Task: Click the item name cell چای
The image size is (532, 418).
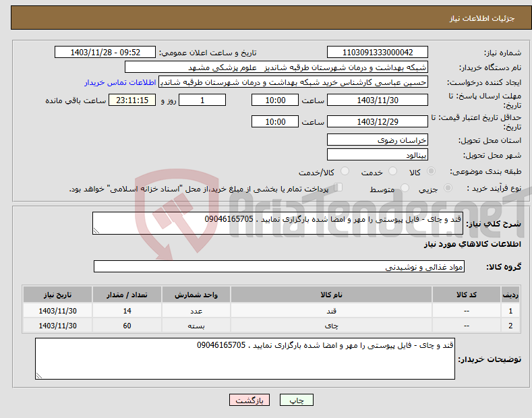Action: coord(331,326)
